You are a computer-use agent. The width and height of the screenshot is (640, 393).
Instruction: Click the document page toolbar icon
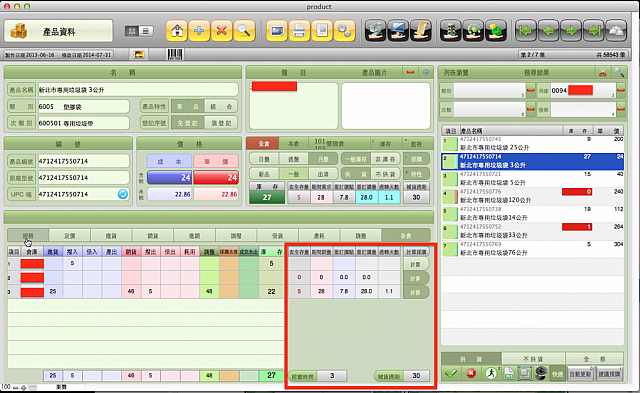(x=322, y=31)
